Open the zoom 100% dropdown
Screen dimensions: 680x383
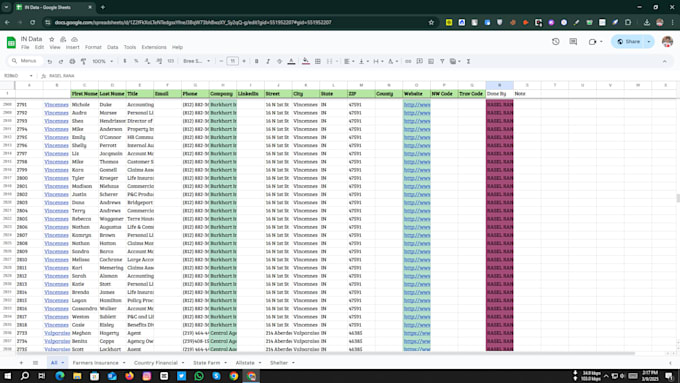(x=103, y=61)
